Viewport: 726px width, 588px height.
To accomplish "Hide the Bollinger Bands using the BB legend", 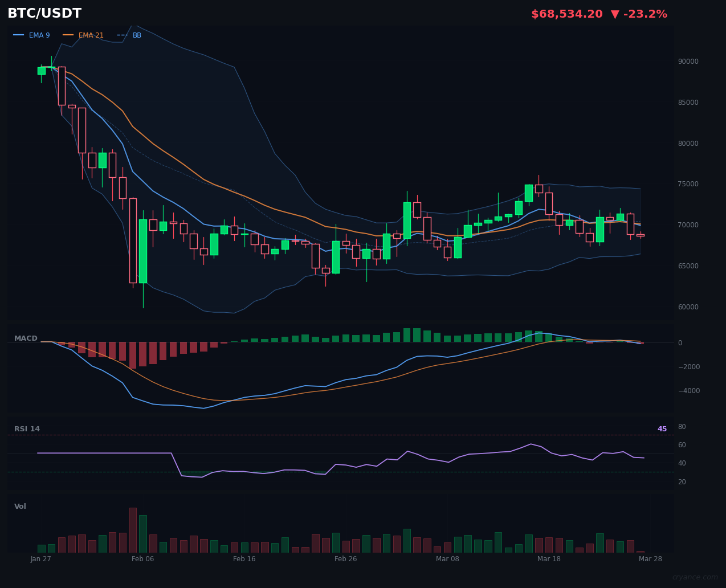I will pyautogui.click(x=132, y=35).
